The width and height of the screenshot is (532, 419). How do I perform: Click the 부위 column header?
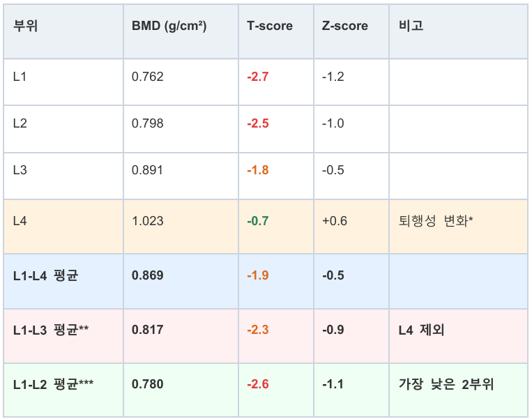tap(25, 26)
